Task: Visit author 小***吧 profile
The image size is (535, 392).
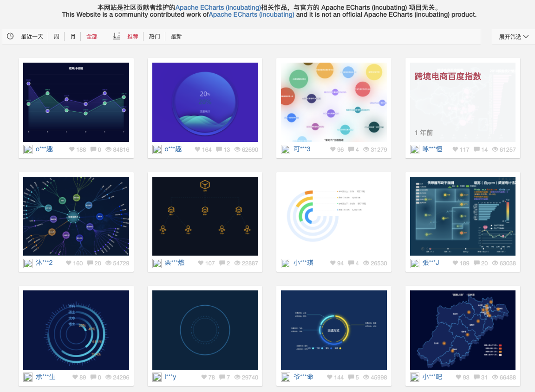Action: (x=432, y=377)
